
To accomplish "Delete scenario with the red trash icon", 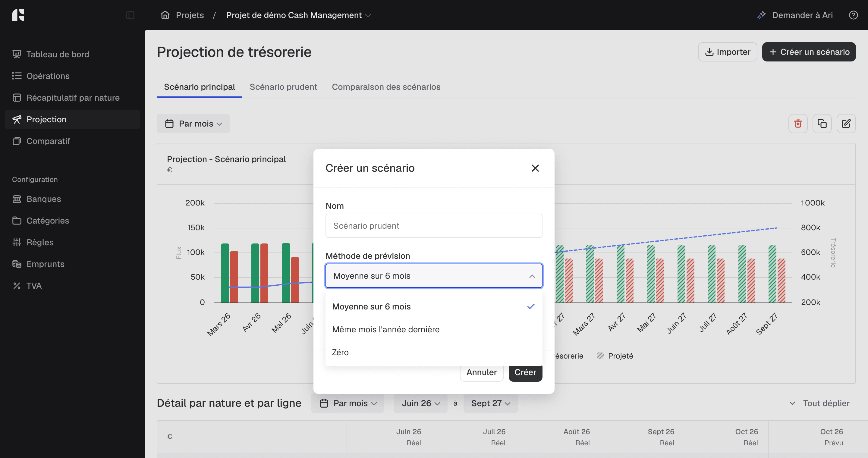I will pos(797,124).
